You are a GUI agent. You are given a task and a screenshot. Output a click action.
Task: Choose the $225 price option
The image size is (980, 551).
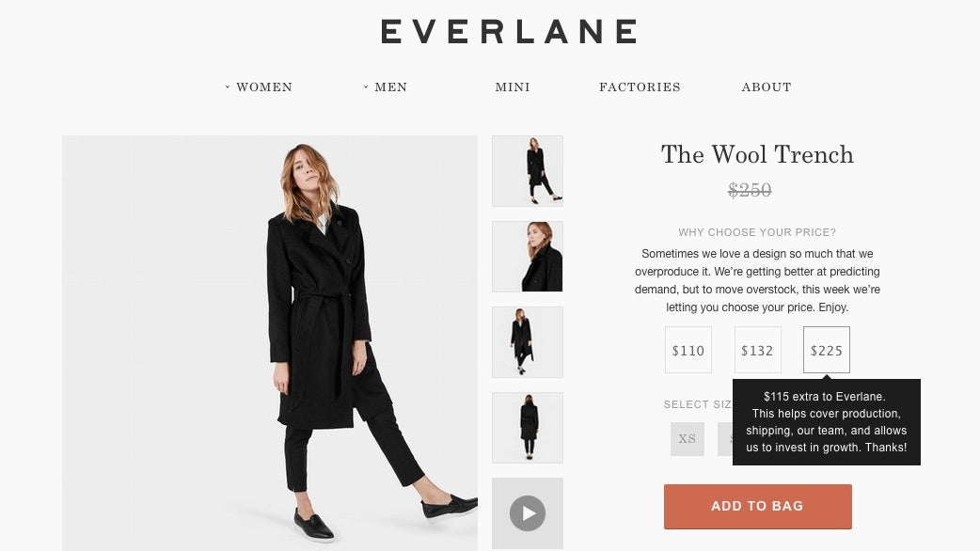827,350
